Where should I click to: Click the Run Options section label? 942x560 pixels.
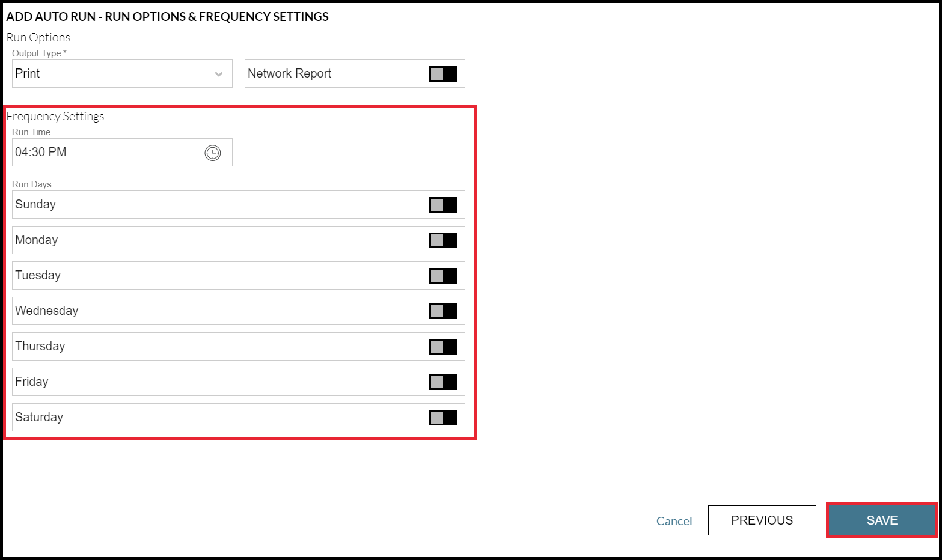(x=38, y=37)
